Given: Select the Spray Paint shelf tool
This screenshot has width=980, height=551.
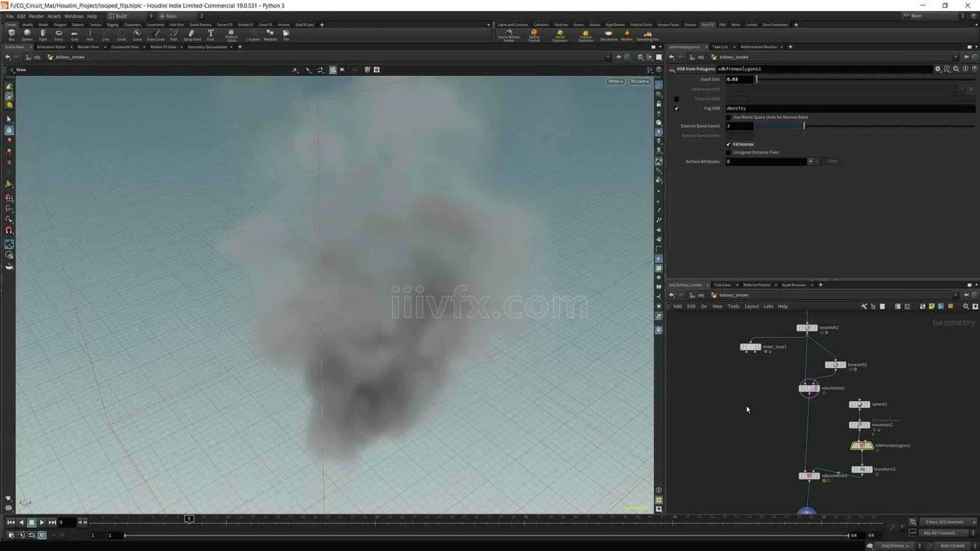Looking at the screenshot, I should (192, 35).
